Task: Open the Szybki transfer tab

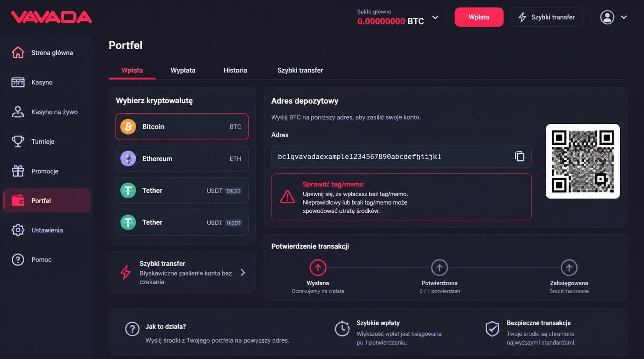Action: point(300,70)
